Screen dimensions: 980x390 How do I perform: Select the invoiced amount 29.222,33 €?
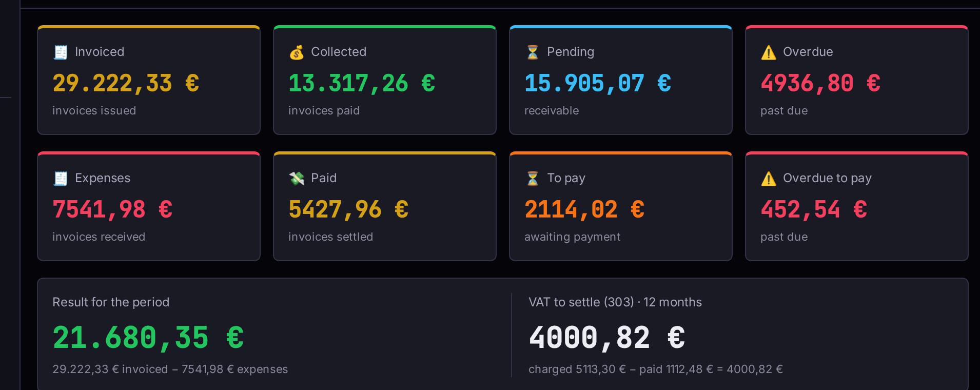126,83
